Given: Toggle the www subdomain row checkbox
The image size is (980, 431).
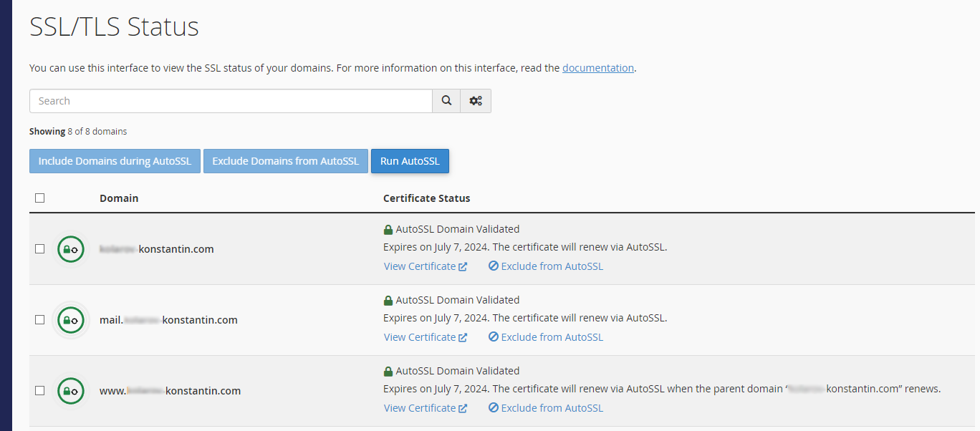Looking at the screenshot, I should tap(40, 391).
